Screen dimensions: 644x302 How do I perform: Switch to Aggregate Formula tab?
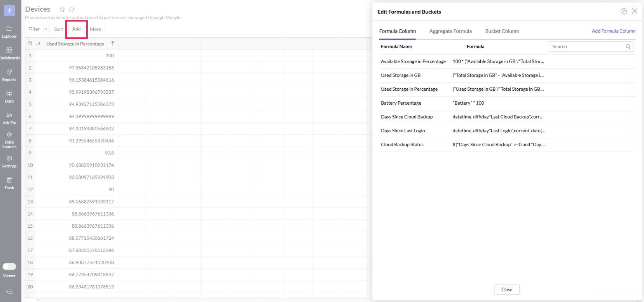(450, 31)
